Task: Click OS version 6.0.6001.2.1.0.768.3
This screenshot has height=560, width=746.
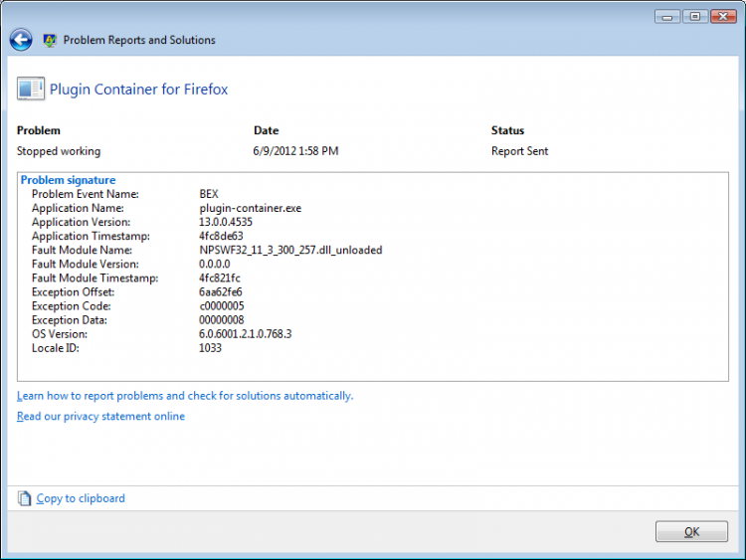Action: pos(246,334)
